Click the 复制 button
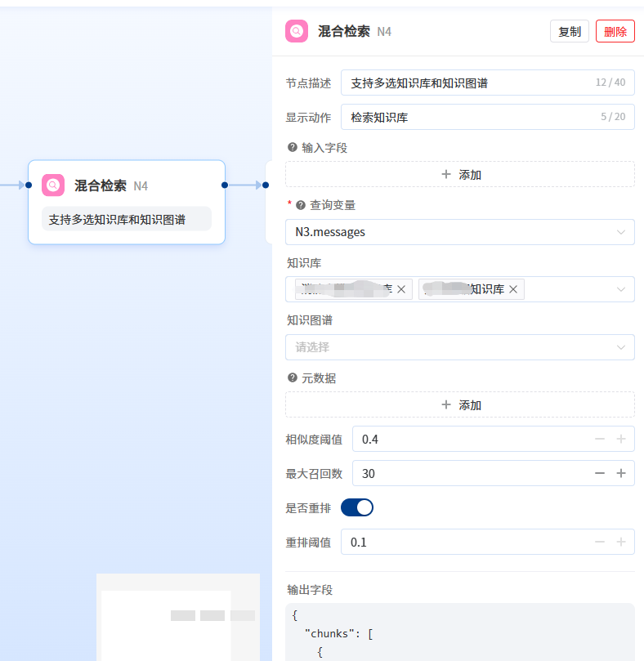Image resolution: width=644 pixels, height=661 pixels. point(570,31)
